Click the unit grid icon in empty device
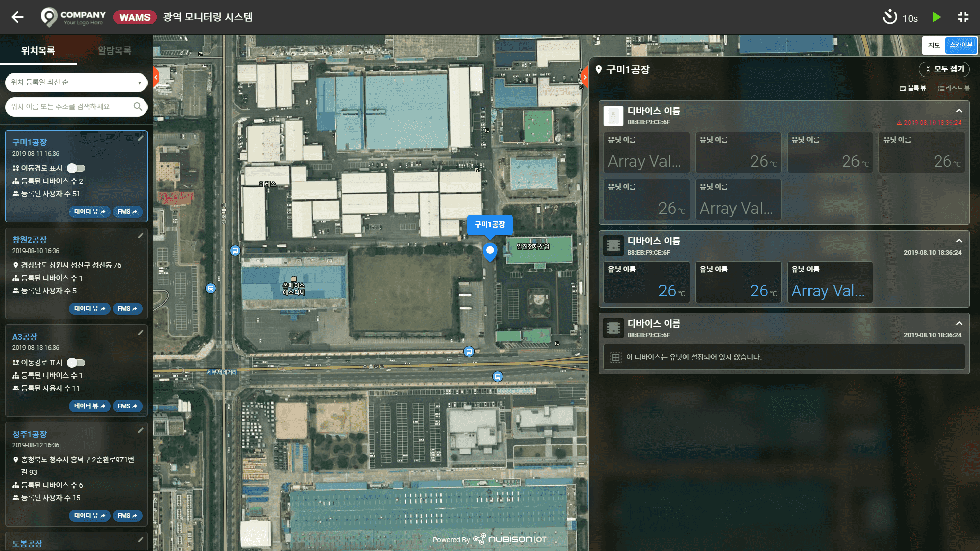 pos(616,357)
